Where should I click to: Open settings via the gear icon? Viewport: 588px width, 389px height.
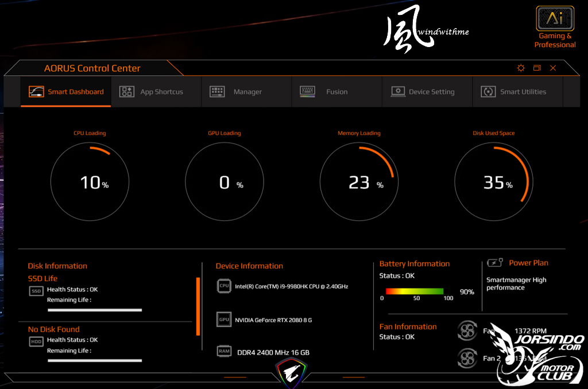[x=521, y=68]
